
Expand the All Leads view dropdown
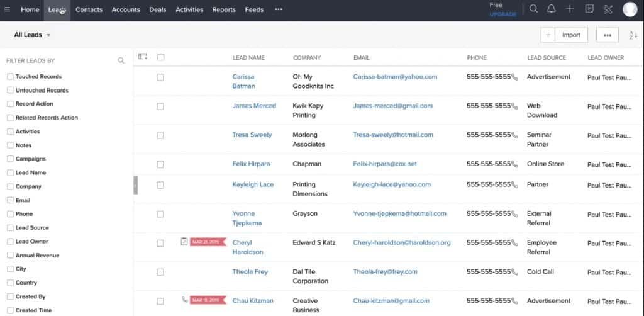click(x=48, y=35)
